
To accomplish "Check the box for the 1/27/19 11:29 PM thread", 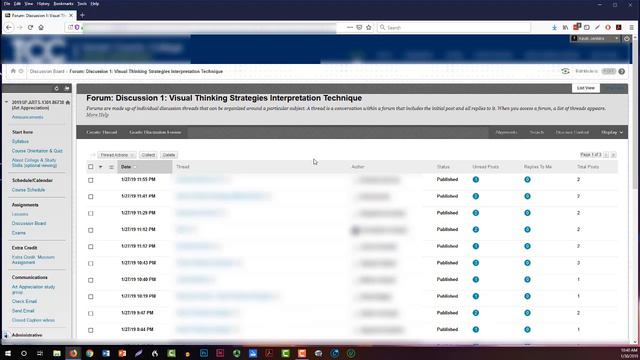I will 91,213.
